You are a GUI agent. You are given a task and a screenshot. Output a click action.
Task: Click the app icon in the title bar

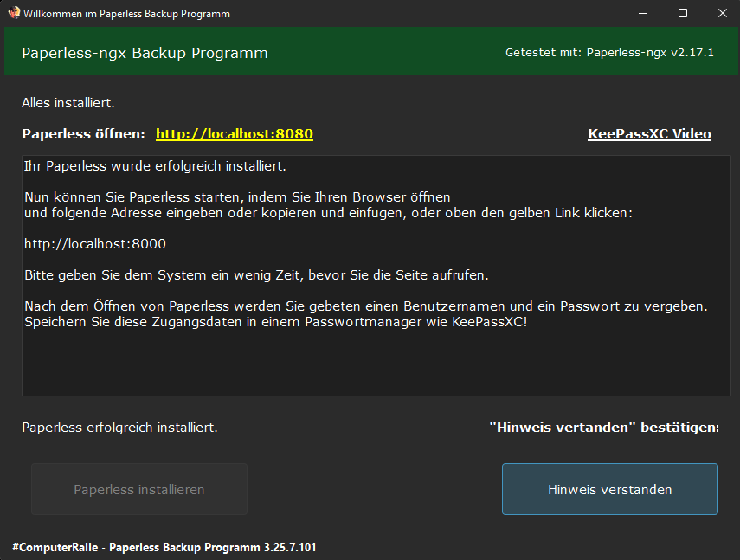pos(14,14)
